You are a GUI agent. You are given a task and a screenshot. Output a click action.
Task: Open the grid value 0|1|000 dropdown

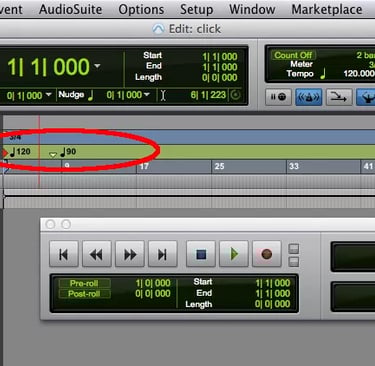point(49,95)
